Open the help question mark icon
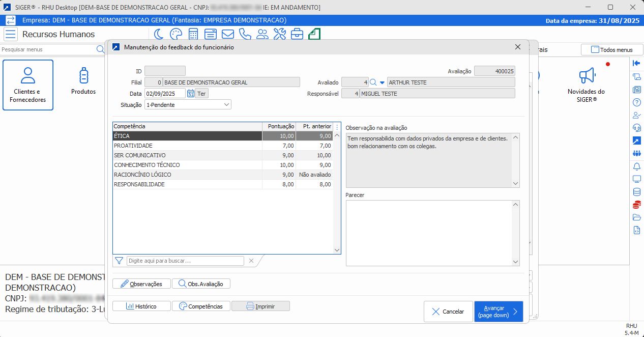This screenshot has width=644, height=337. pos(636,102)
